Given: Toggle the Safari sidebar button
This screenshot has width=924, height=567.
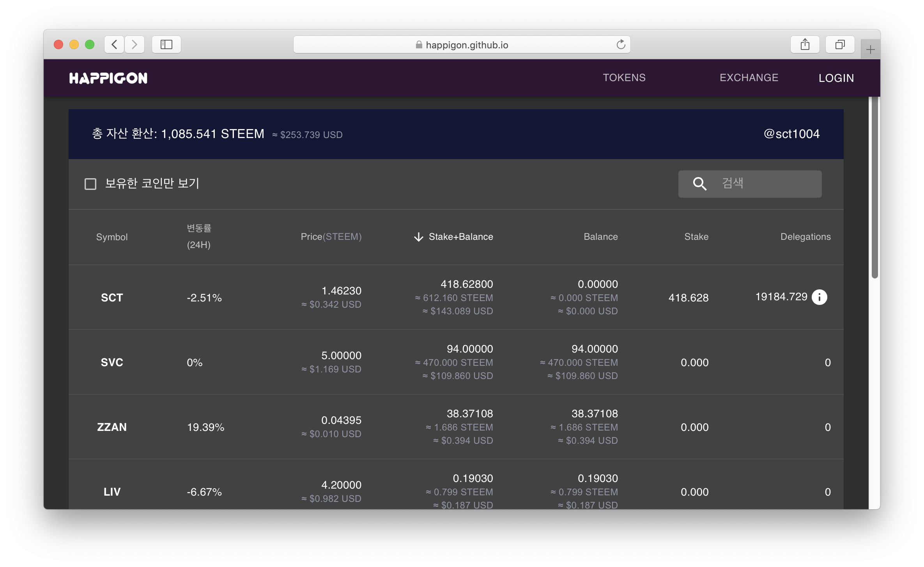Looking at the screenshot, I should tap(166, 44).
